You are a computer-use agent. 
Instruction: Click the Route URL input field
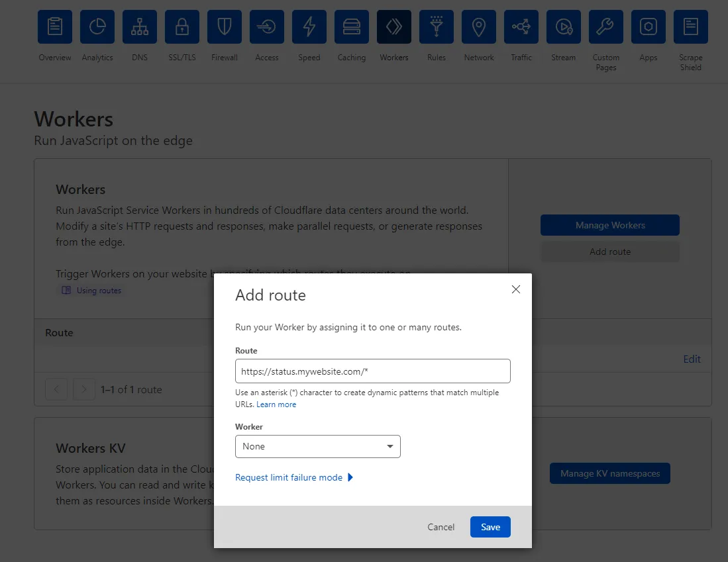tap(373, 371)
